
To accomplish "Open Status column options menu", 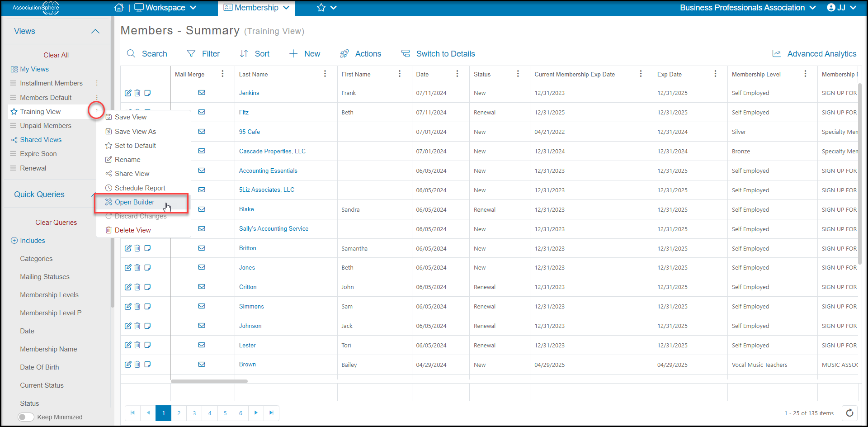I will tap(518, 74).
